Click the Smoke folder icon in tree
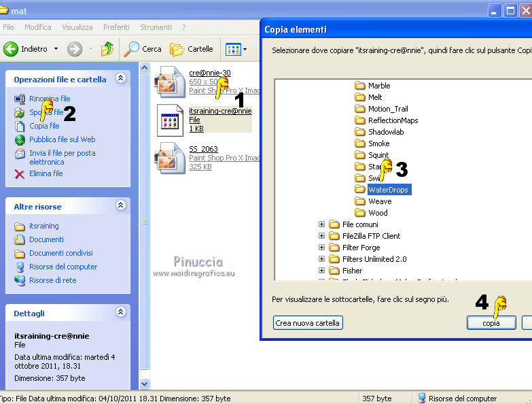 tap(359, 144)
